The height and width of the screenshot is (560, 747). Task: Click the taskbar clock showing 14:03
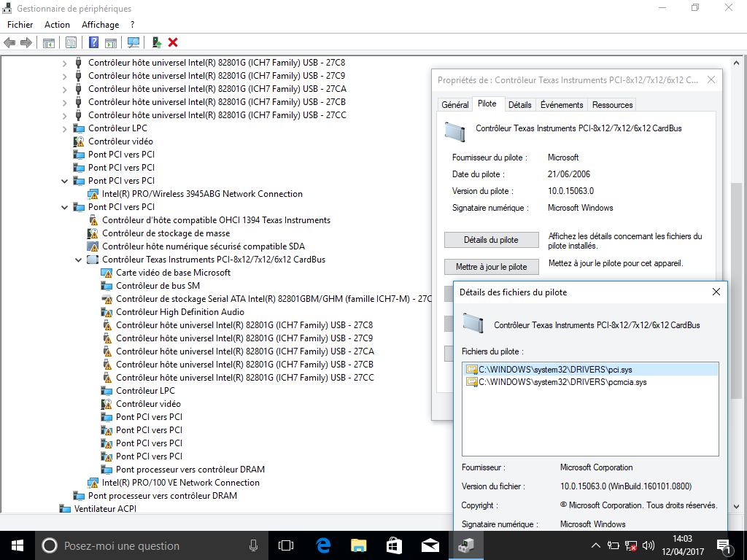[682, 545]
